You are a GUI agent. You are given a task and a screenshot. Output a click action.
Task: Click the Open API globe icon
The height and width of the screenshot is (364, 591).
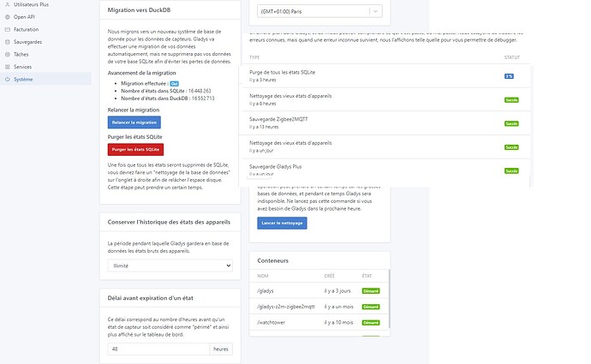tap(7, 16)
